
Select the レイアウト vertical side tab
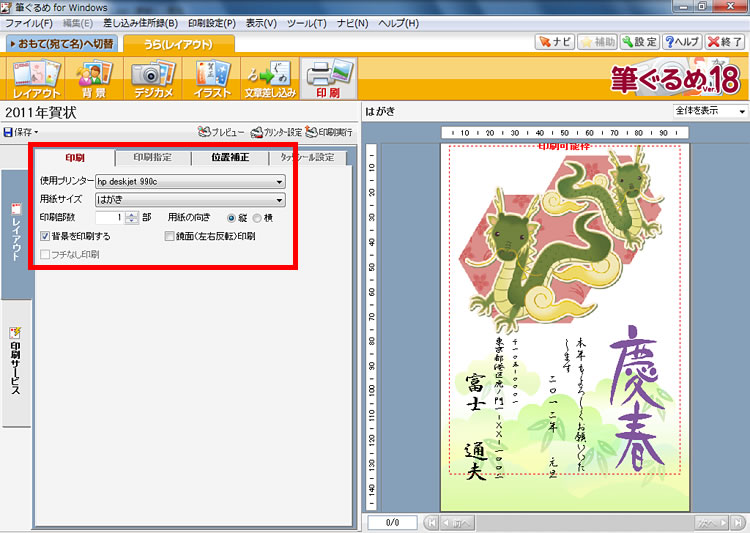[x=16, y=234]
